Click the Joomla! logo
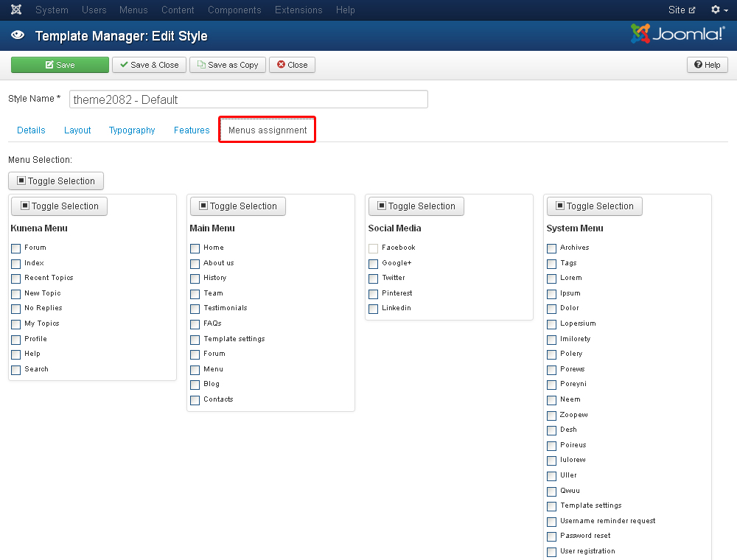This screenshot has height=560, width=737. click(678, 34)
